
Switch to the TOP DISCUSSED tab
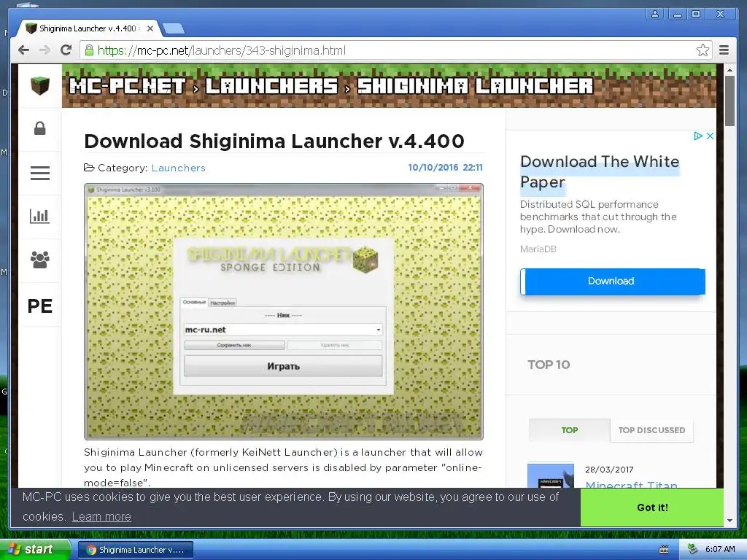click(651, 430)
